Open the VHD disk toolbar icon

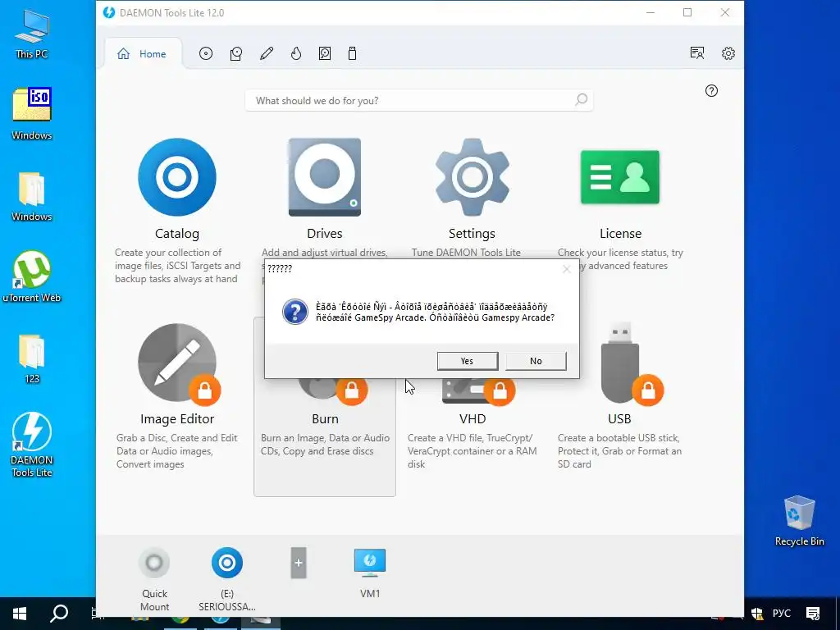(325, 53)
